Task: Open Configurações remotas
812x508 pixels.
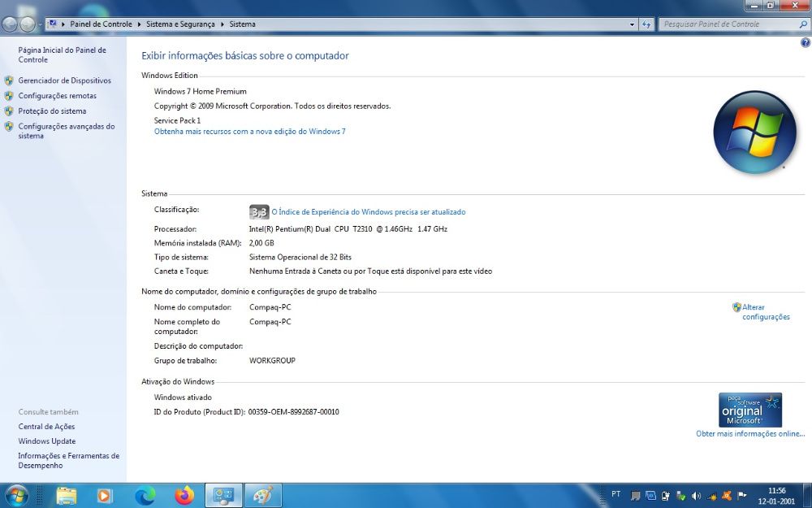Action: [x=58, y=95]
